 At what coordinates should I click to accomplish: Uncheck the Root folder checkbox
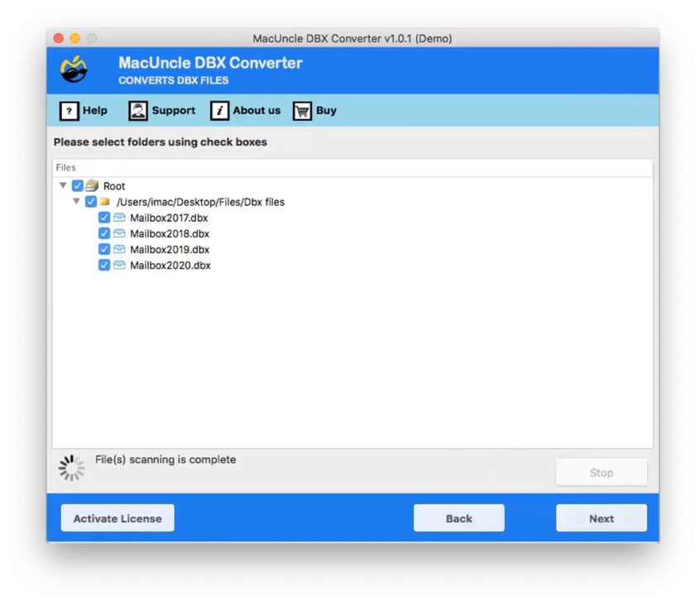(77, 185)
